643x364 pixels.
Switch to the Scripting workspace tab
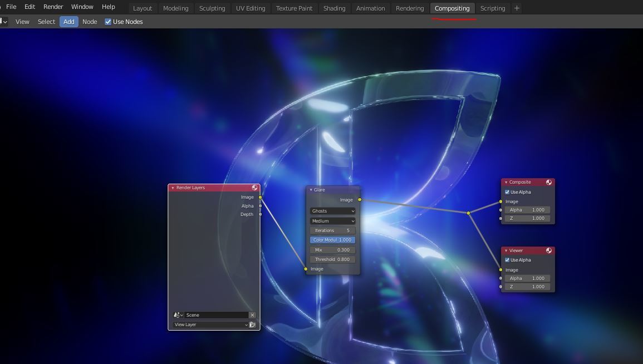click(493, 8)
